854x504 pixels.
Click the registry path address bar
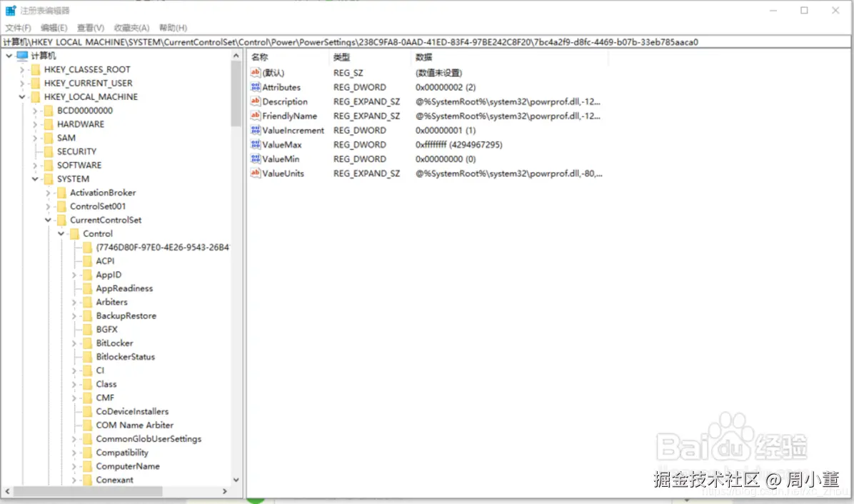pyautogui.click(x=426, y=42)
